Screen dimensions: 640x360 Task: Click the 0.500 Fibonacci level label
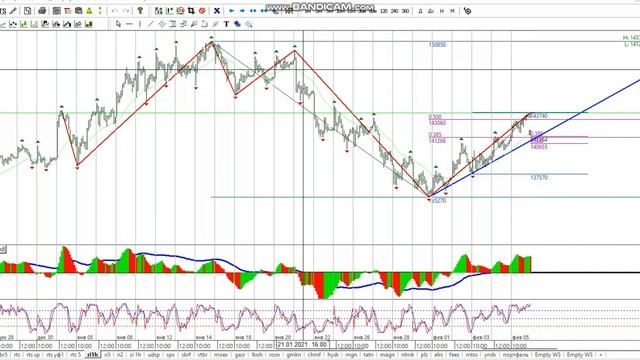[435, 117]
